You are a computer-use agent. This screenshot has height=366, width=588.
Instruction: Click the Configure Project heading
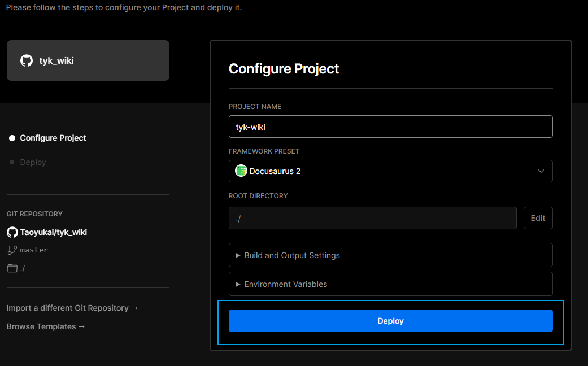coord(284,69)
